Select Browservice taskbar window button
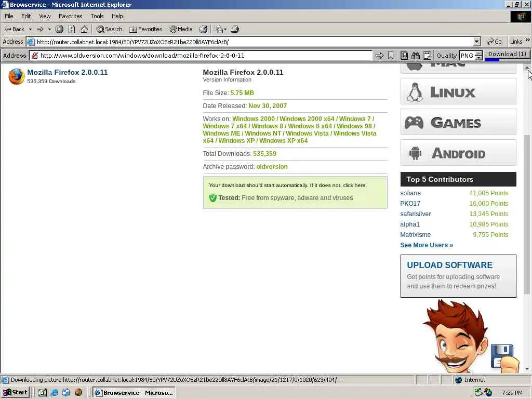This screenshot has height=399, width=532. pyautogui.click(x=135, y=393)
